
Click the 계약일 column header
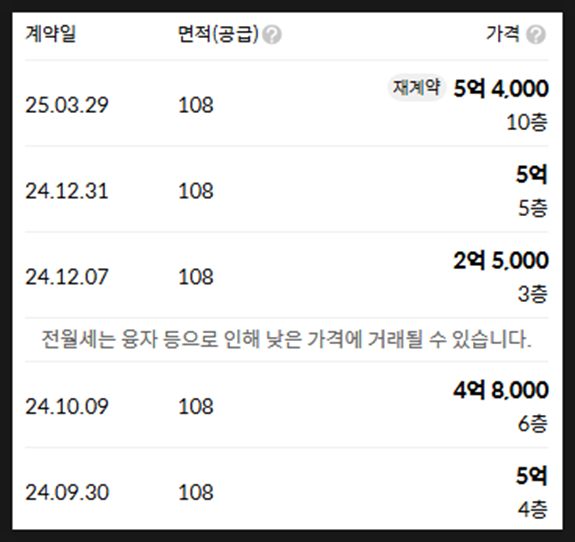tap(50, 34)
